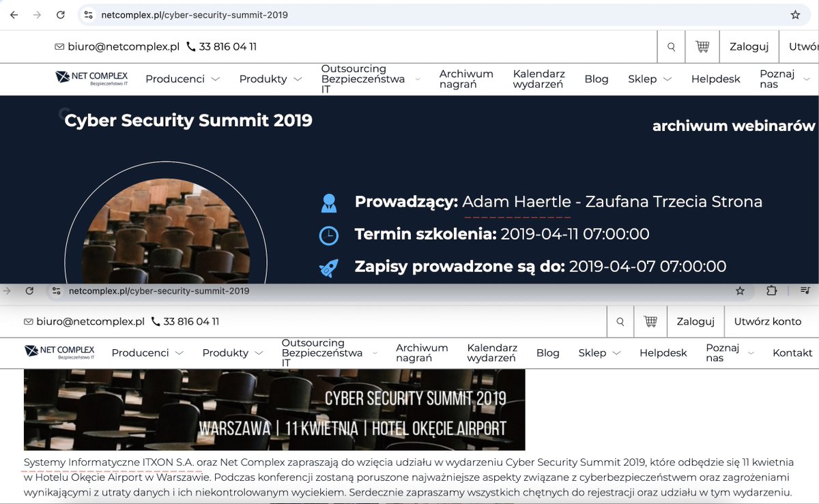This screenshot has height=504, width=819.
Task: Open Kontakt in bottom browser window
Action: 792,353
